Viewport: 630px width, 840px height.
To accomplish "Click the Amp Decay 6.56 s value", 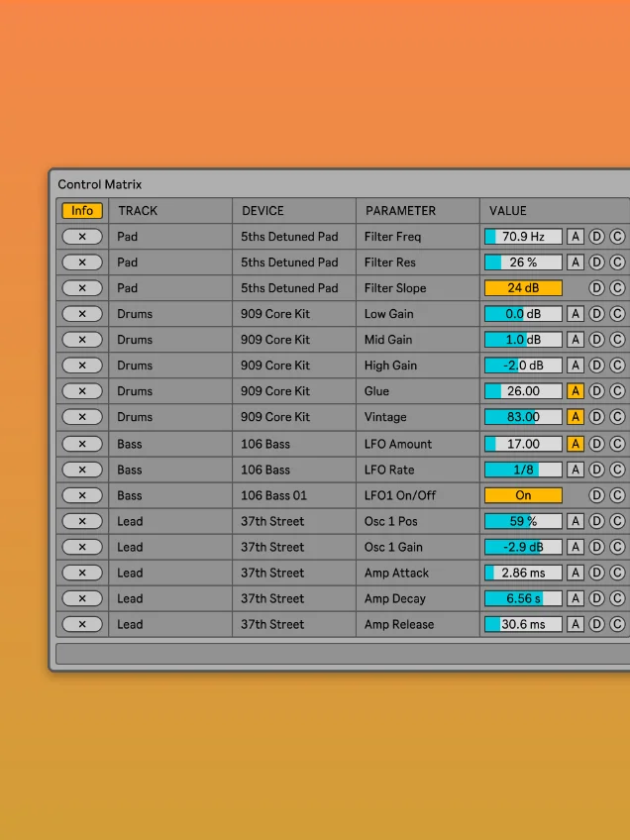I will (523, 598).
